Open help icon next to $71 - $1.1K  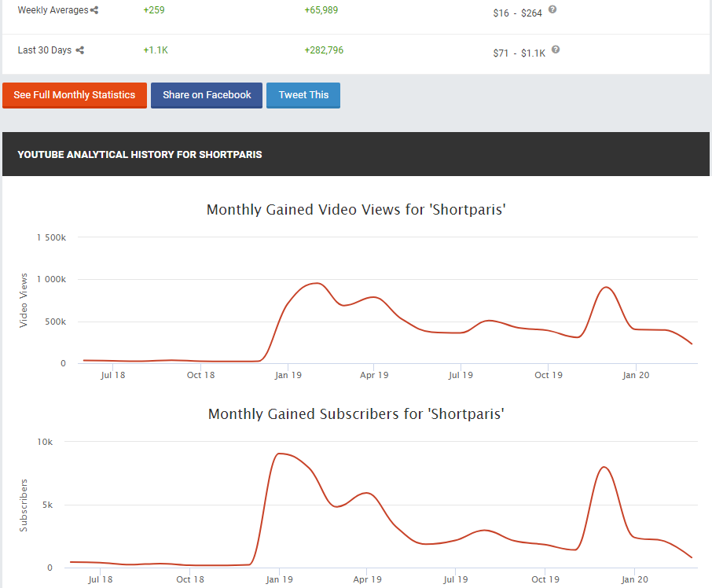pyautogui.click(x=556, y=50)
